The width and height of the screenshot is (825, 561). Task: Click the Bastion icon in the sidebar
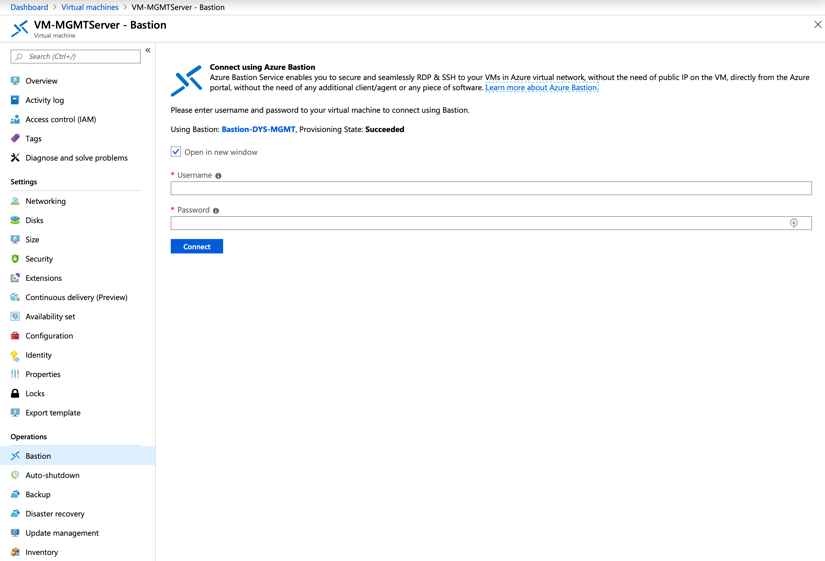tap(15, 456)
